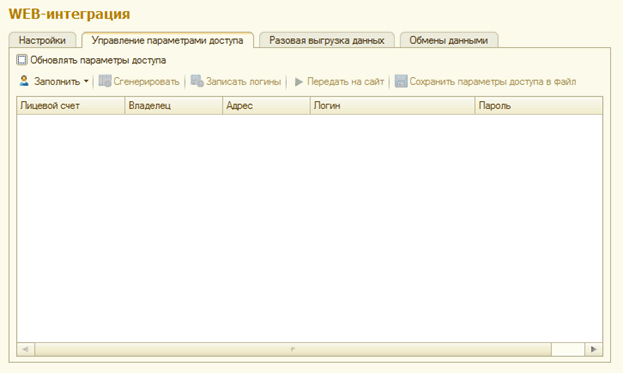Click the Пароль column header
The height and width of the screenshot is (373, 623).
tap(538, 106)
